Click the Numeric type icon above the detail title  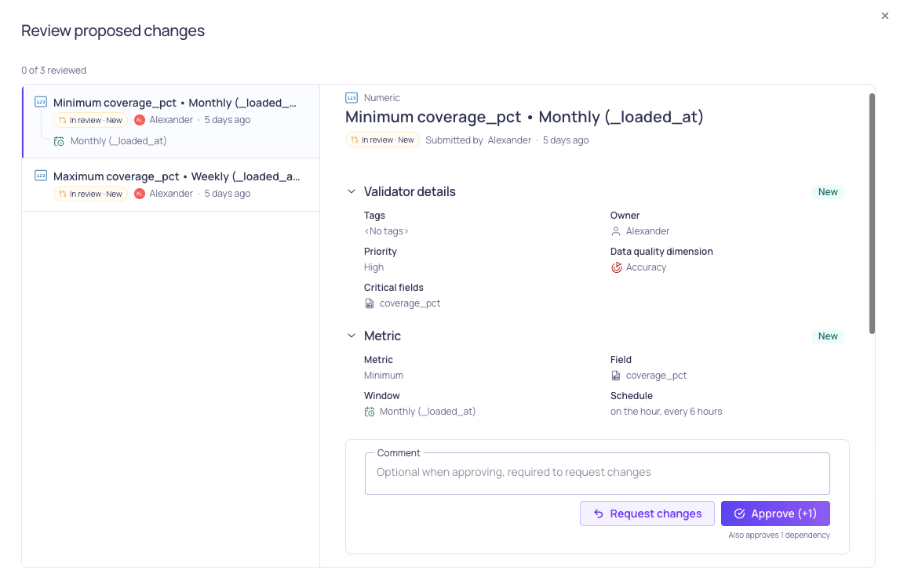352,98
